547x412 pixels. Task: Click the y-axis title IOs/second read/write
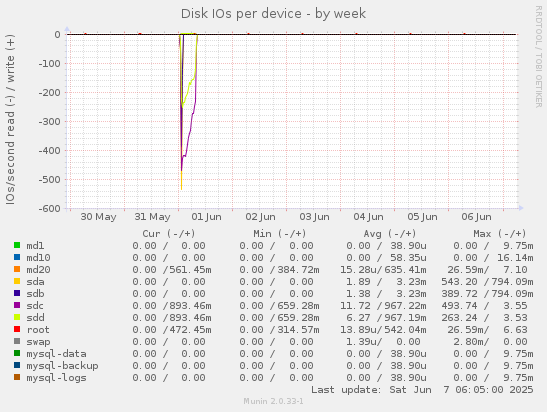click(x=10, y=119)
